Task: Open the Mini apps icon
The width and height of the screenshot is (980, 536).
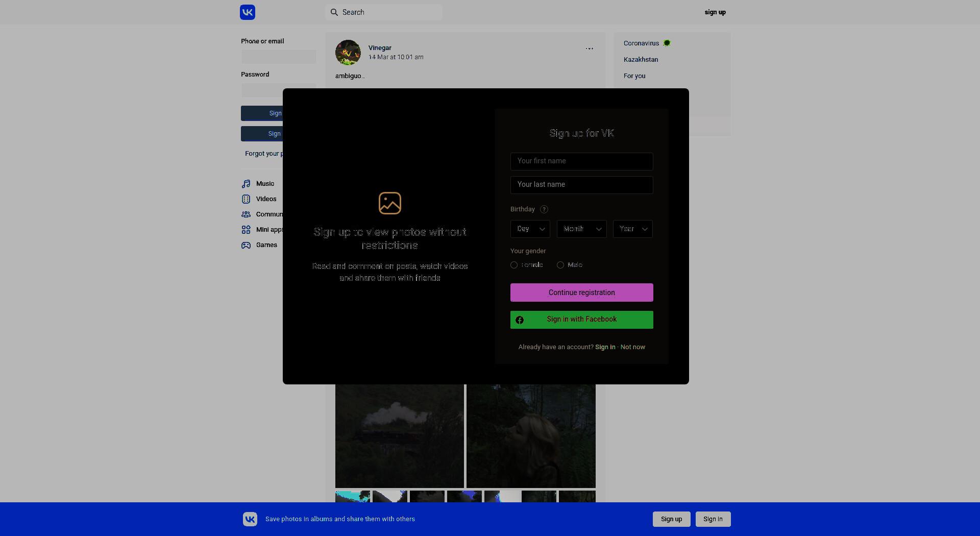Action: click(x=246, y=230)
